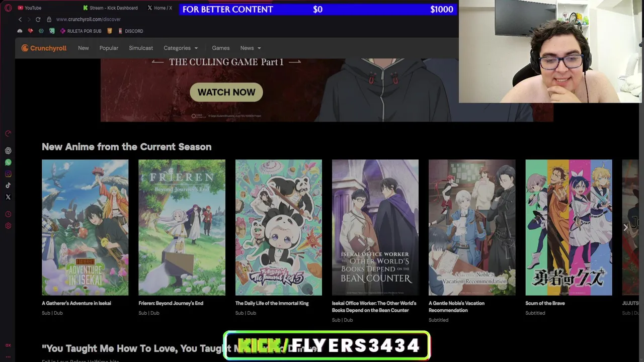Click title 'The Daily Life of the Immortal King'
Viewport: 644px width, 362px height.
coord(272,303)
